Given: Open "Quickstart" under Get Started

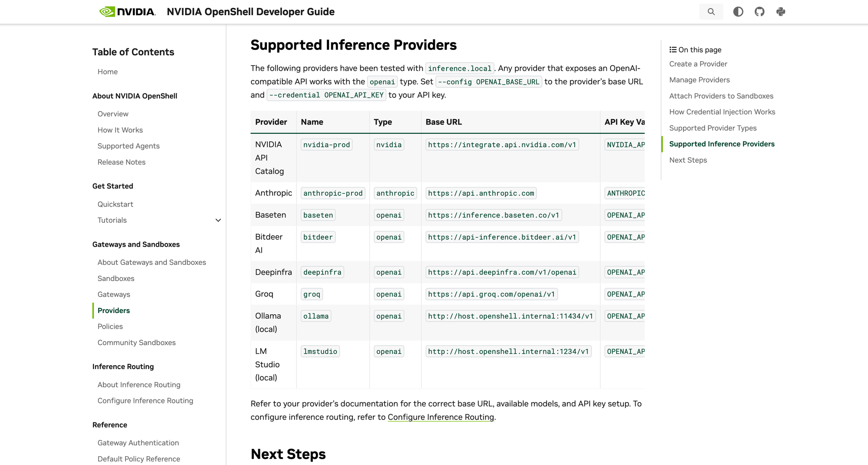Looking at the screenshot, I should pos(115,204).
